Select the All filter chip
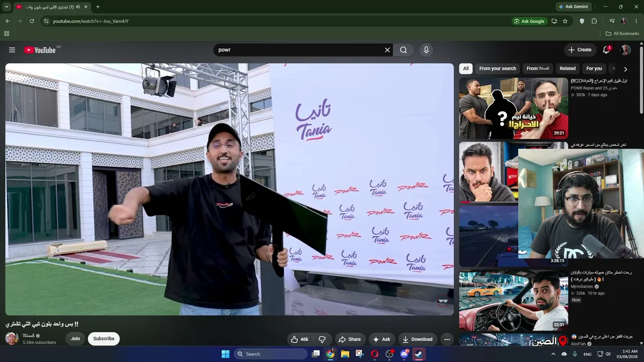Viewport: 644px width, 362px height. pyautogui.click(x=466, y=68)
